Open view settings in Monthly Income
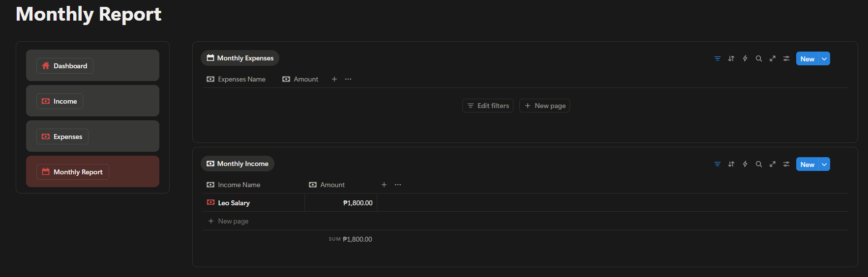The width and height of the screenshot is (868, 277). (786, 164)
